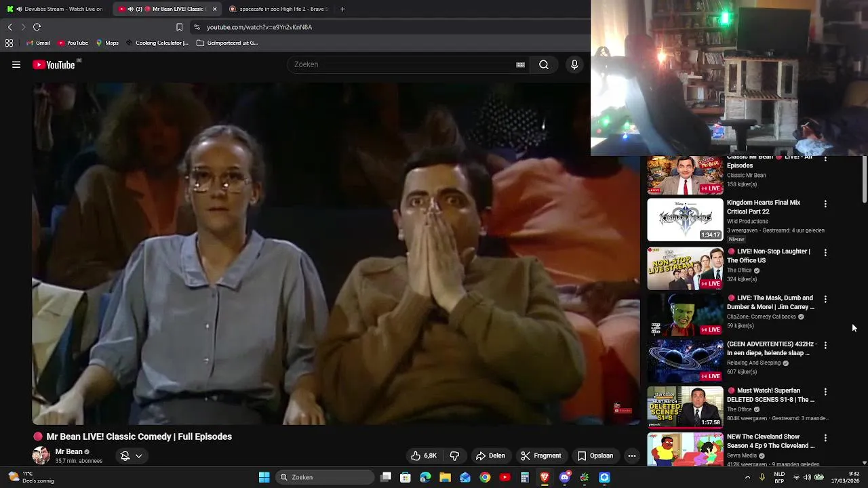868x488 pixels.
Task: Open options menu for Kingdom Hearts Final Mix
Action: 825,203
